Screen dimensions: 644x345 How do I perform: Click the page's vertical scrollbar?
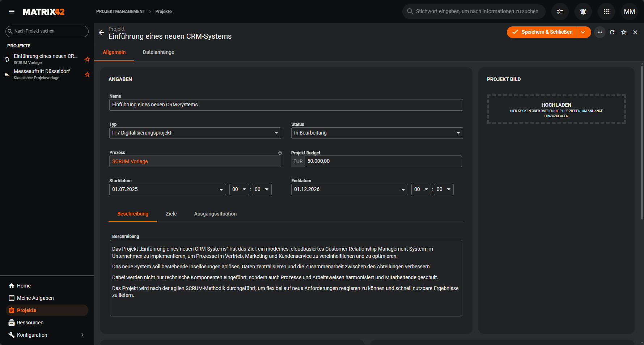(x=642, y=145)
